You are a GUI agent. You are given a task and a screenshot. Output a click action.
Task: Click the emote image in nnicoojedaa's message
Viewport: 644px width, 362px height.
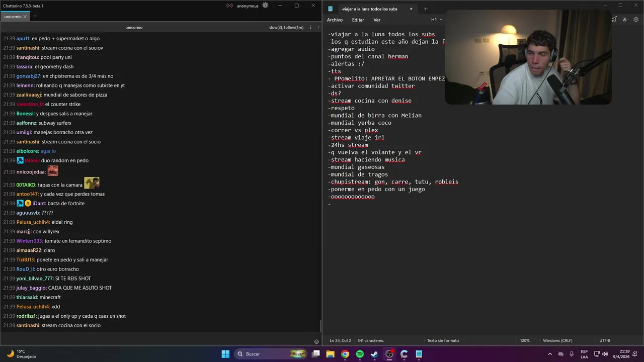[x=53, y=171]
